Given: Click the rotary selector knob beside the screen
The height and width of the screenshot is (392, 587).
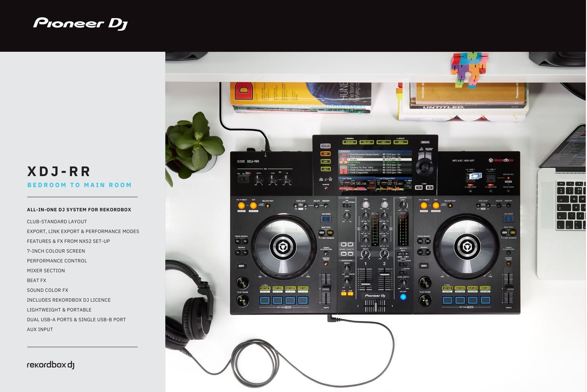Looking at the screenshot, I should (425, 167).
